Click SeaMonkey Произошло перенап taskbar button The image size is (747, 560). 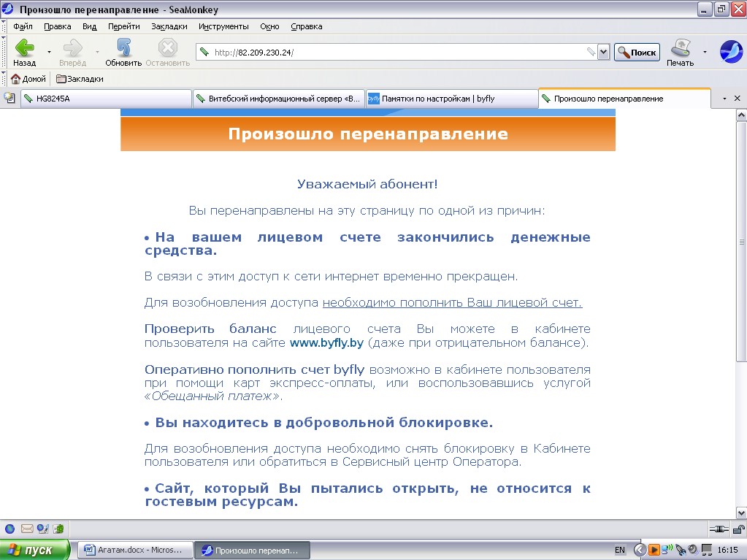[x=253, y=550]
